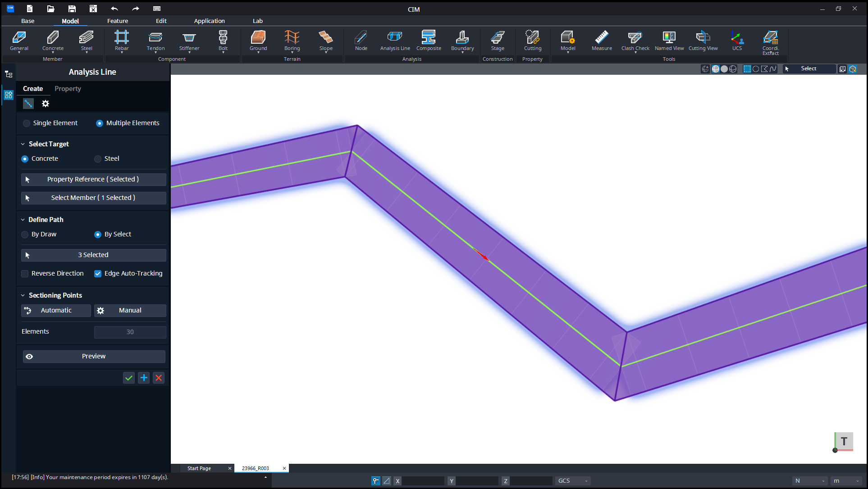The width and height of the screenshot is (868, 489).
Task: Collapse the Sectioning Points section
Action: pos(23,295)
